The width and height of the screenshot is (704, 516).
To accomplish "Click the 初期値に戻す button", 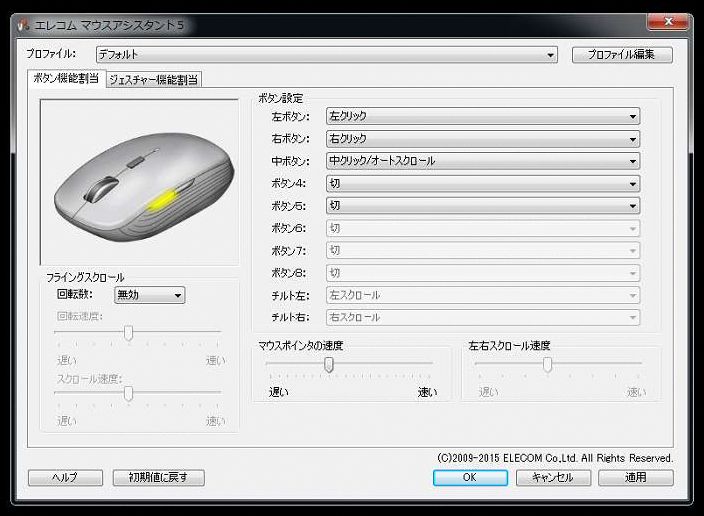I will pyautogui.click(x=158, y=477).
